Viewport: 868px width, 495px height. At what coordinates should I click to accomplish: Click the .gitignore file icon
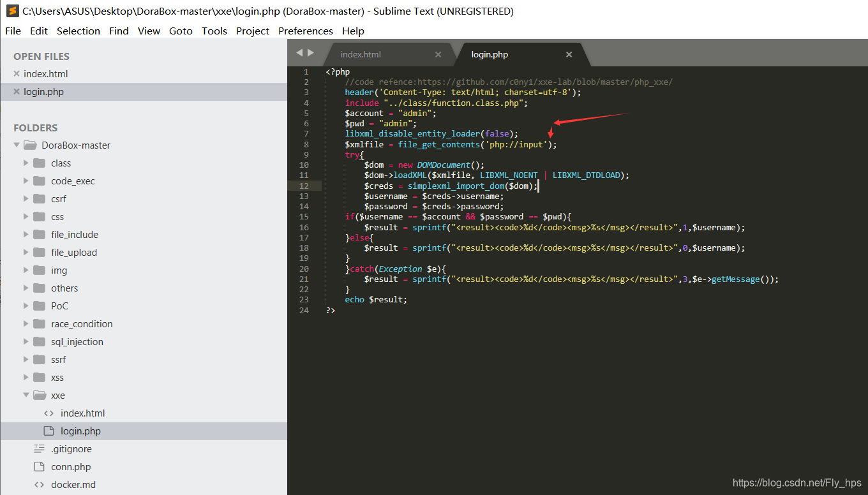tap(40, 449)
